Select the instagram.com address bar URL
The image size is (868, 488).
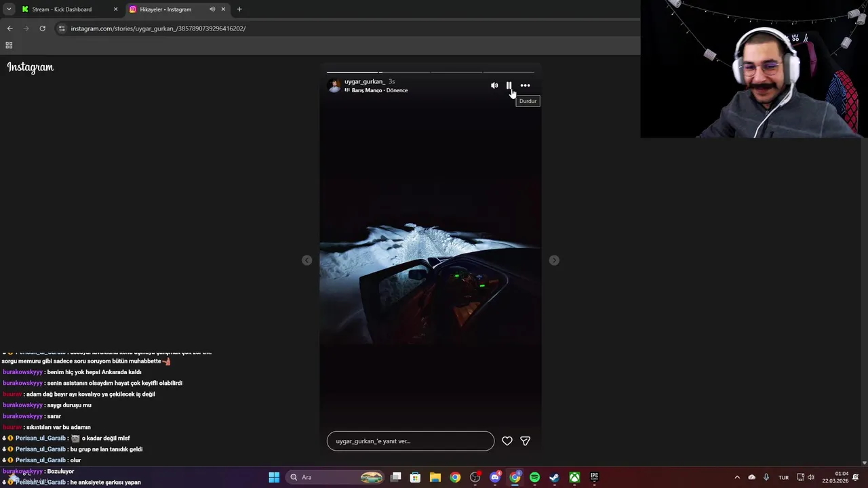click(x=158, y=28)
